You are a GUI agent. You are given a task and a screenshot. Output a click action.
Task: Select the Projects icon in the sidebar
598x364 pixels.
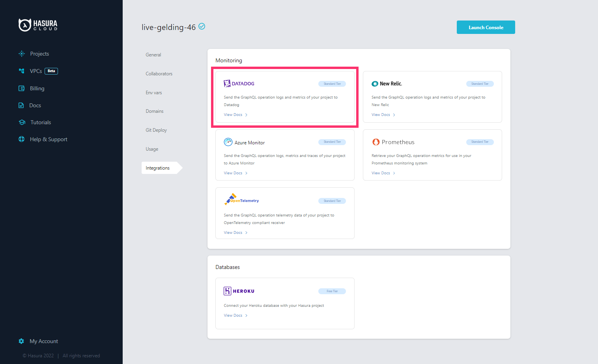coord(21,54)
